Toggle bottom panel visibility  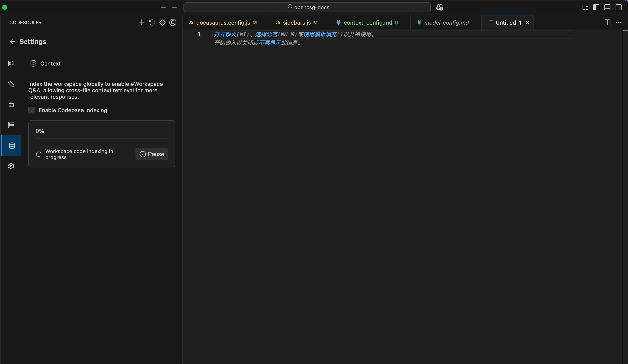(607, 7)
